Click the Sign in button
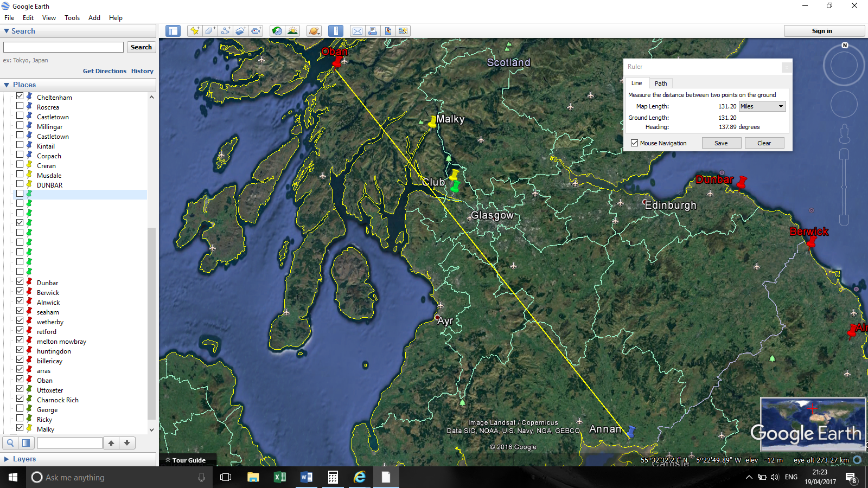The image size is (868, 488). [x=824, y=31]
